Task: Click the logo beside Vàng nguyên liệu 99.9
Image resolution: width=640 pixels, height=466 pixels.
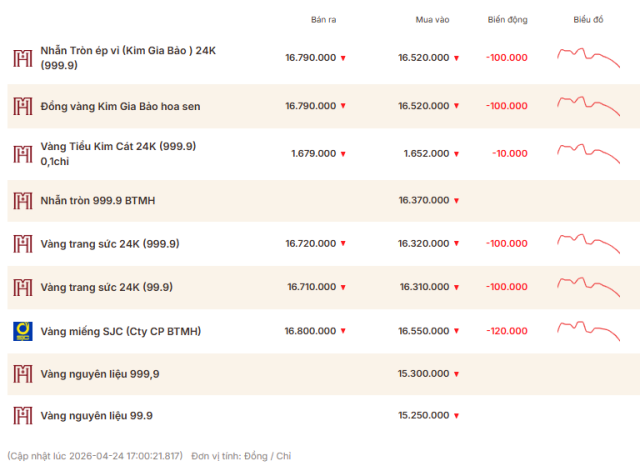Action: click(x=22, y=416)
